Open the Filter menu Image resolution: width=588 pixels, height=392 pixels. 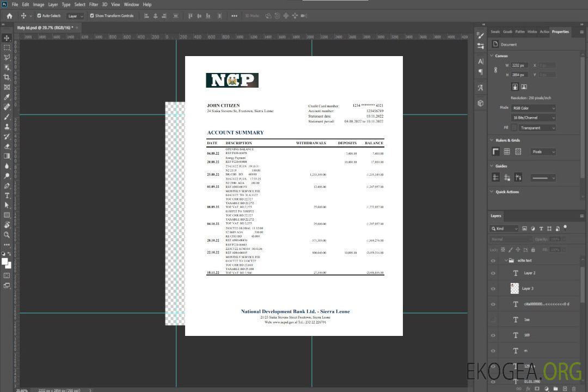[x=94, y=4]
